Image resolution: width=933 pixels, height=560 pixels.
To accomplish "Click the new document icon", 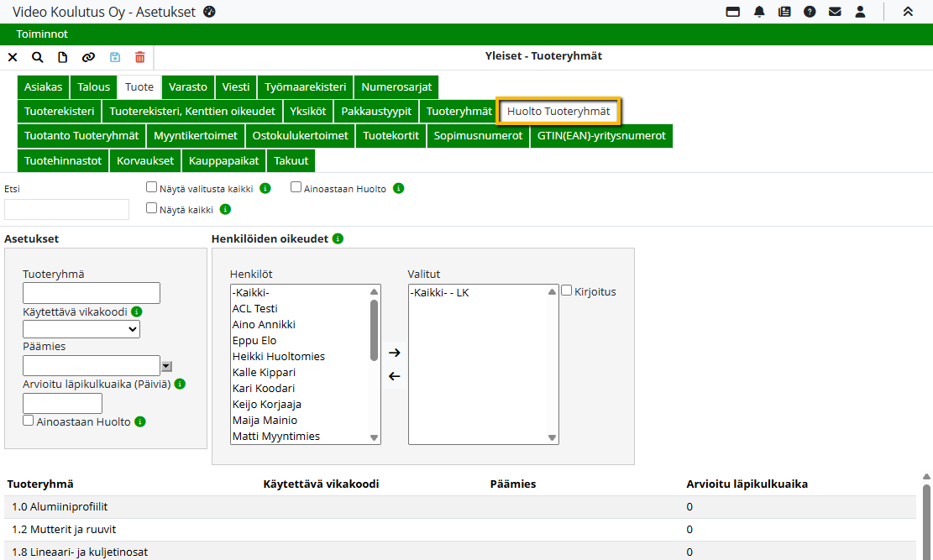I will click(63, 57).
